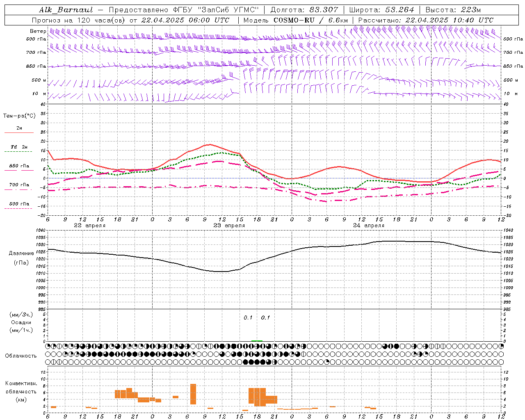Click the '500 гПа' temperature legend entry
The width and height of the screenshot is (525, 420).
[19, 203]
